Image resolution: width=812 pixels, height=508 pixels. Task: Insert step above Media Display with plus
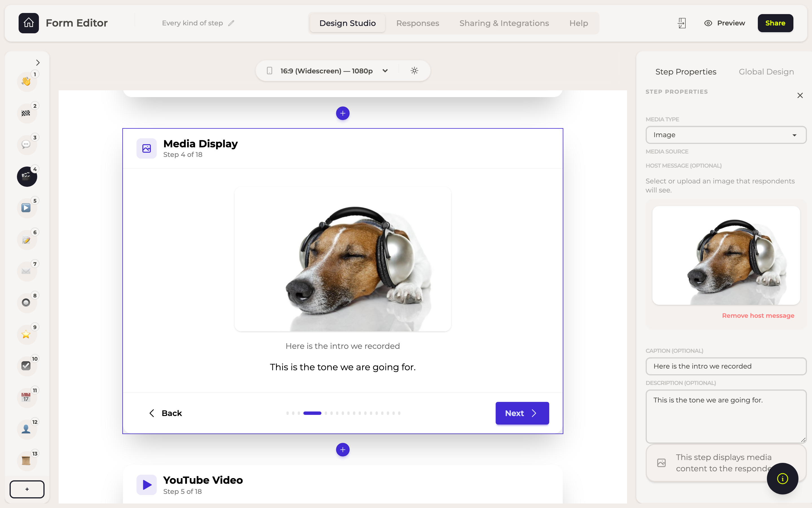pos(343,113)
